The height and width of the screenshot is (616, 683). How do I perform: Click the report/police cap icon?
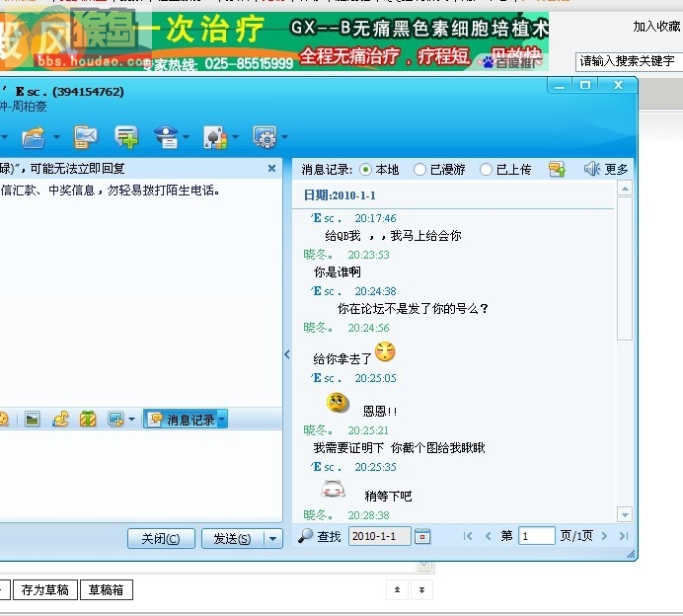click(x=167, y=137)
